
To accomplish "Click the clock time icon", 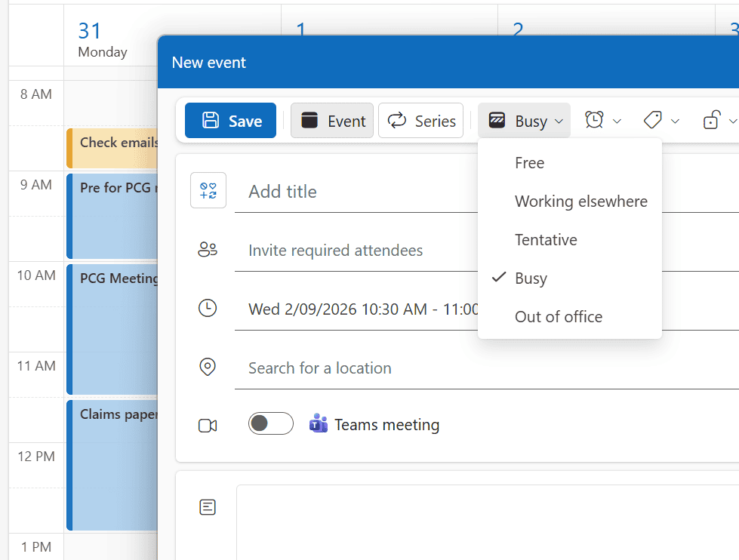I will click(x=208, y=308).
